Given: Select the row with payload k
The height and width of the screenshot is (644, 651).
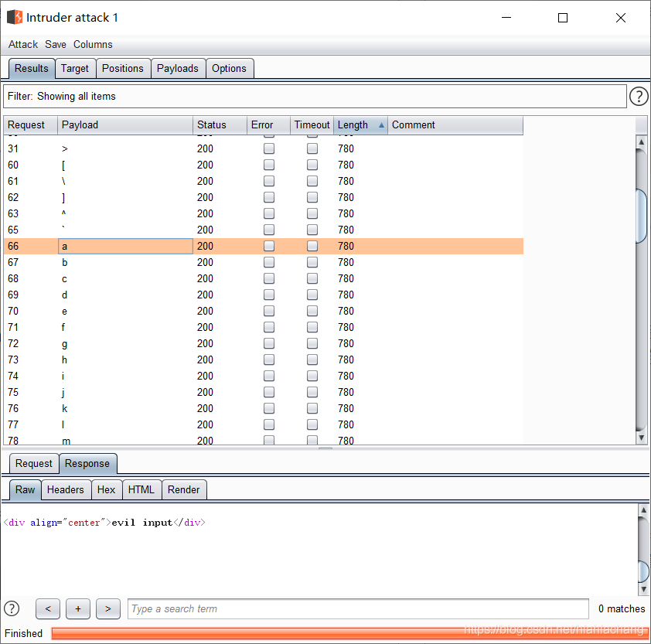Looking at the screenshot, I should coord(264,408).
